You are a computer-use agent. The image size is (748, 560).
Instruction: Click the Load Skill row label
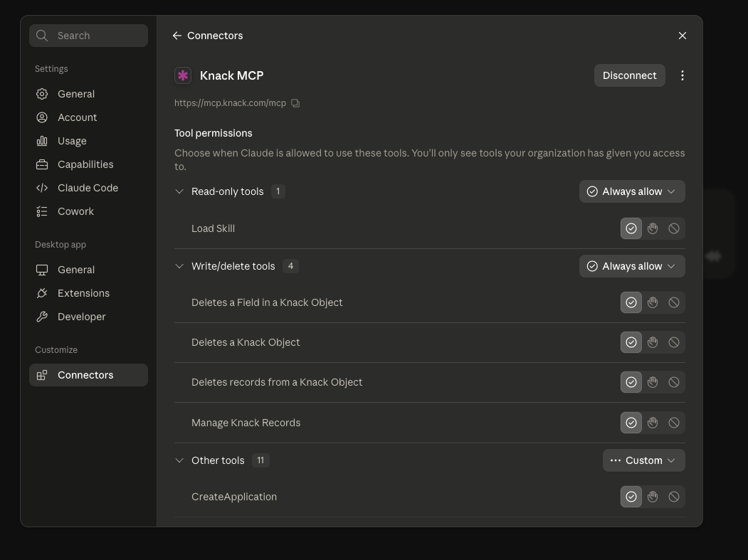[213, 228]
